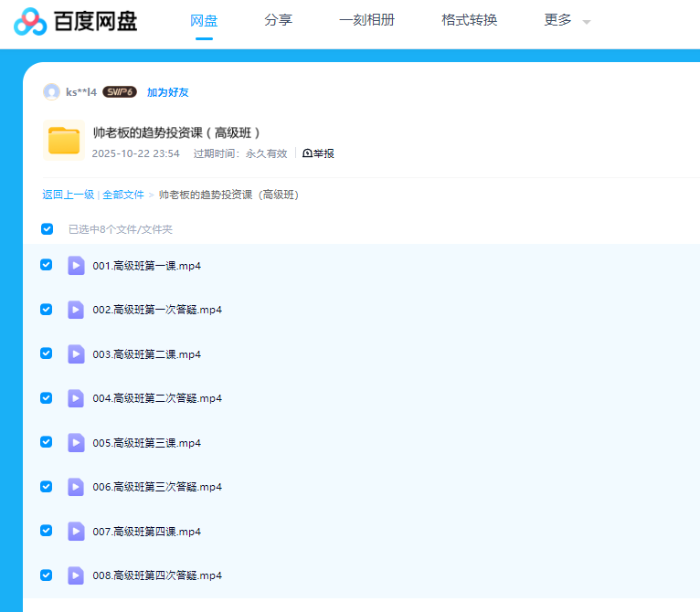Uncheck the checkbox for 002.高级班第一次答疑.mp4
This screenshot has width=700, height=612.
pos(47,310)
